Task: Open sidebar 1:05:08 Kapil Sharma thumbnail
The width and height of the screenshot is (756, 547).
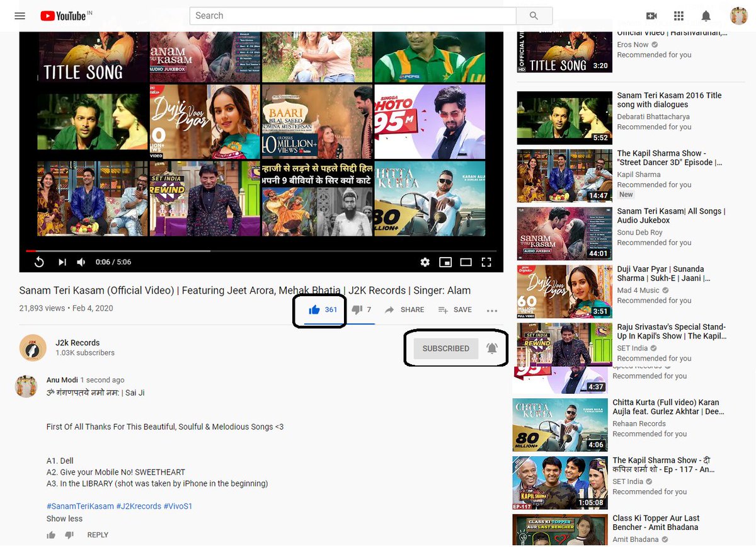Action: pos(560,482)
